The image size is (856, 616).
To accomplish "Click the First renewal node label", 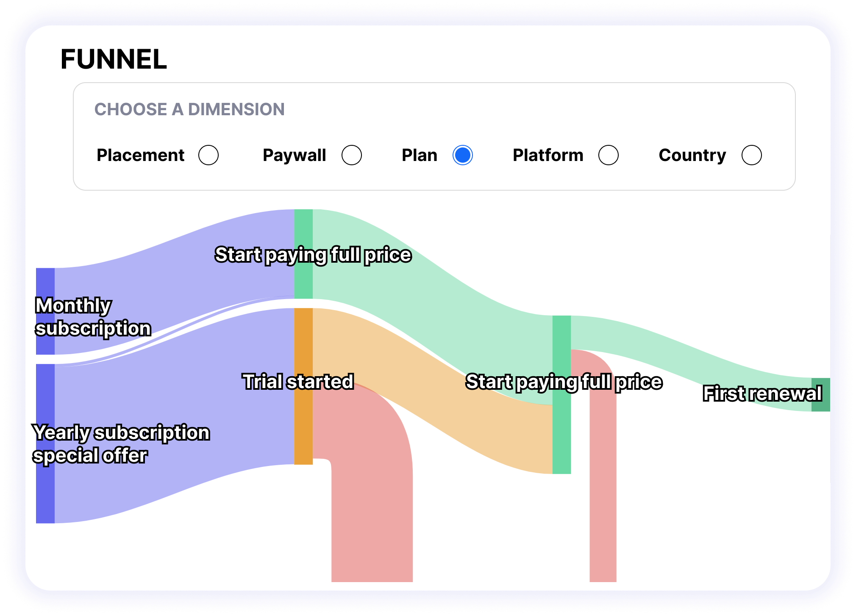I will coord(762,394).
